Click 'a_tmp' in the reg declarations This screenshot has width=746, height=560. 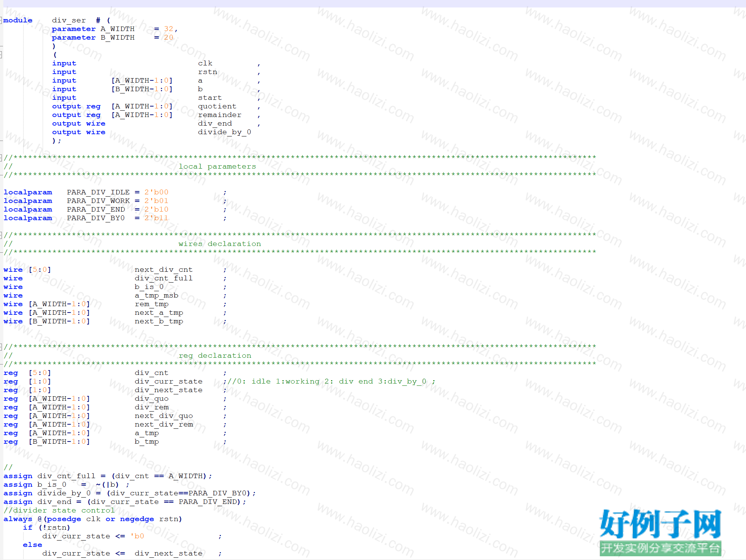point(147,433)
